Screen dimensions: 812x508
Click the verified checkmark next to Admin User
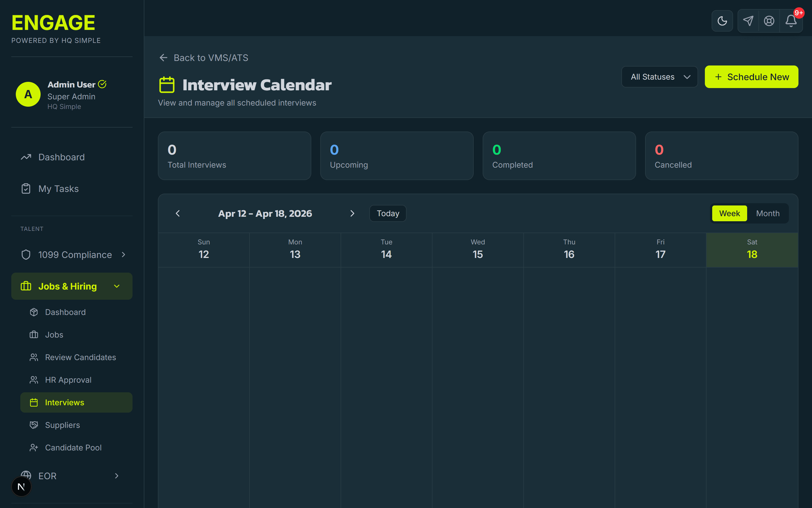[102, 84]
